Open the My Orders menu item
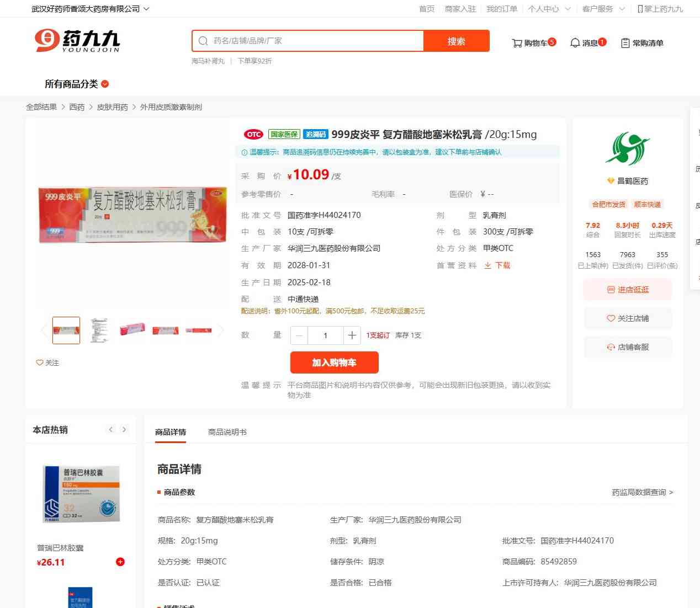 click(x=502, y=9)
